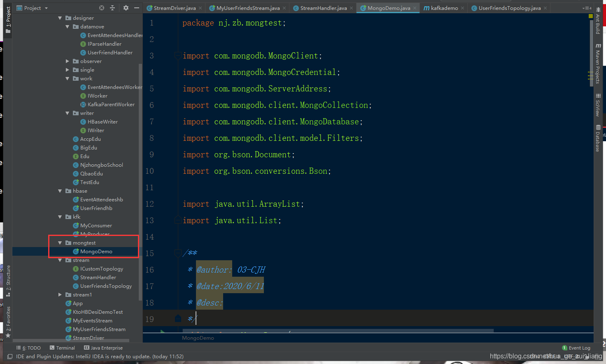
Task: Select IWorker interface
Action: pyautogui.click(x=94, y=96)
